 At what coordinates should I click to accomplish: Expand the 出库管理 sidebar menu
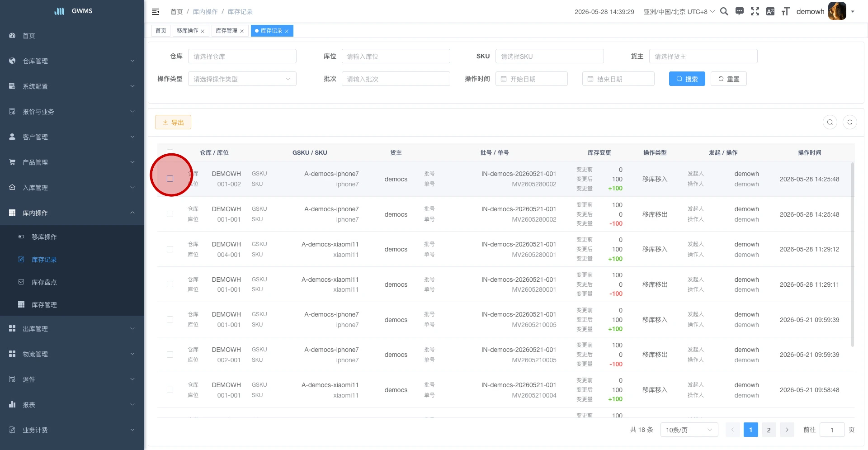[x=72, y=329]
